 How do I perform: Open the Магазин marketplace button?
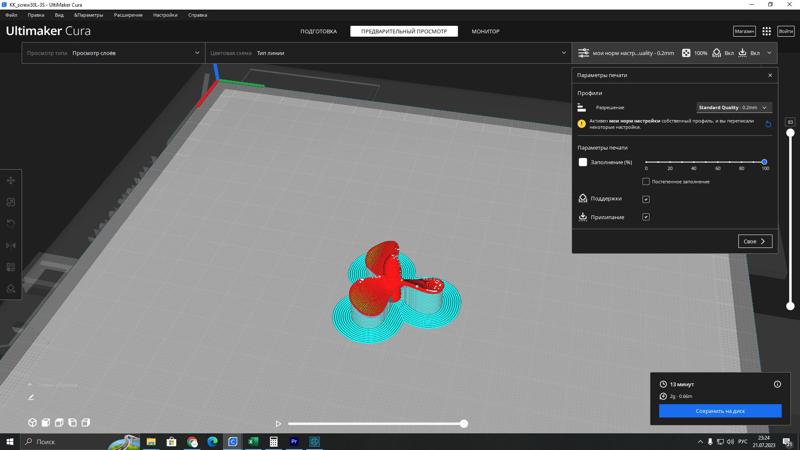tap(744, 31)
